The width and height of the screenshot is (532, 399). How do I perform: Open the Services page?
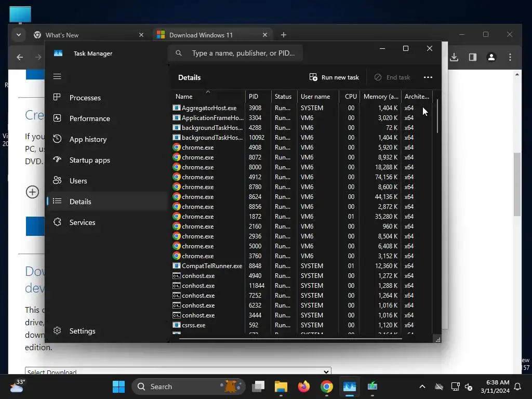[x=107, y=222]
